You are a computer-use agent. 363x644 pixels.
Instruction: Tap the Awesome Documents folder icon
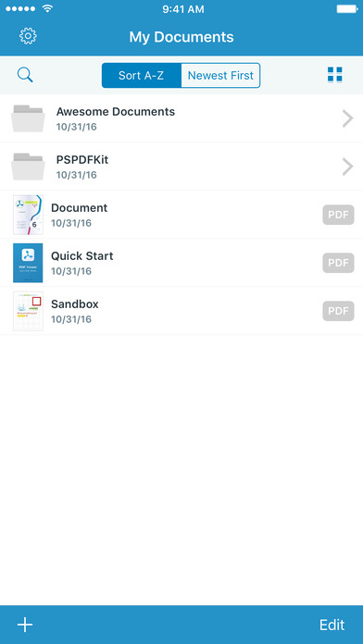click(x=28, y=118)
